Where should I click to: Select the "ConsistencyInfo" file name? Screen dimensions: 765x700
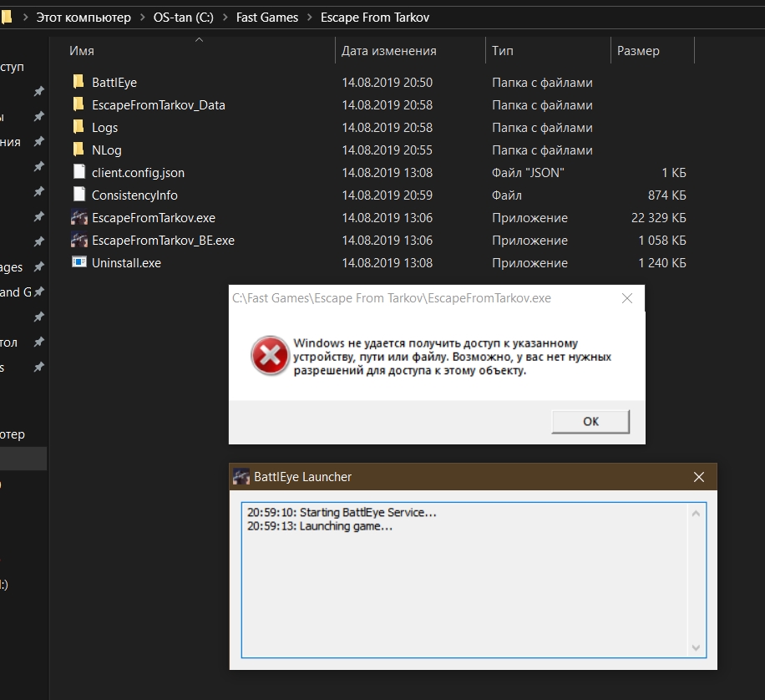click(134, 195)
